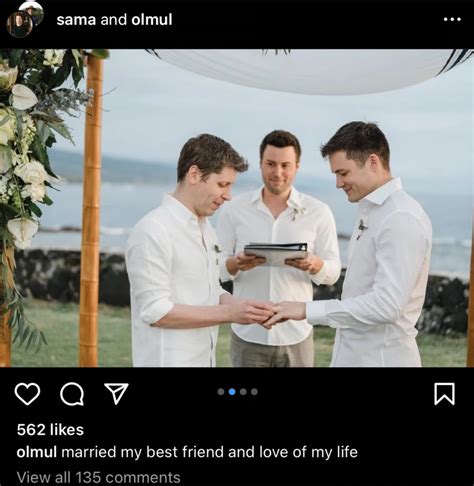Screen dimensions: 474x486
Task: Like the post with the heart icon
Action: pyautogui.click(x=27, y=394)
